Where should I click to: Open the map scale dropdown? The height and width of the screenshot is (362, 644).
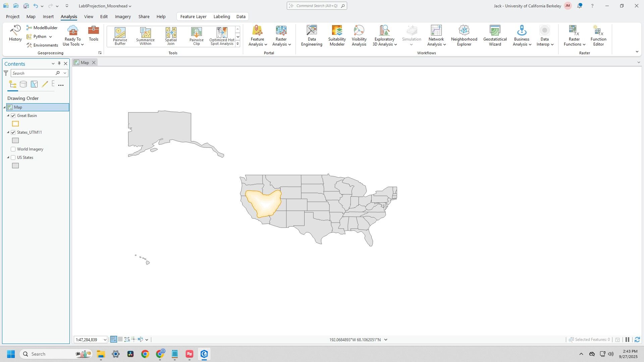[105, 340]
